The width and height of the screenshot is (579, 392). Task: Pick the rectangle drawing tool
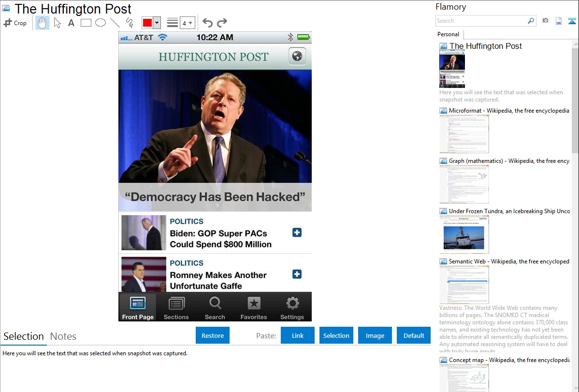pos(86,23)
